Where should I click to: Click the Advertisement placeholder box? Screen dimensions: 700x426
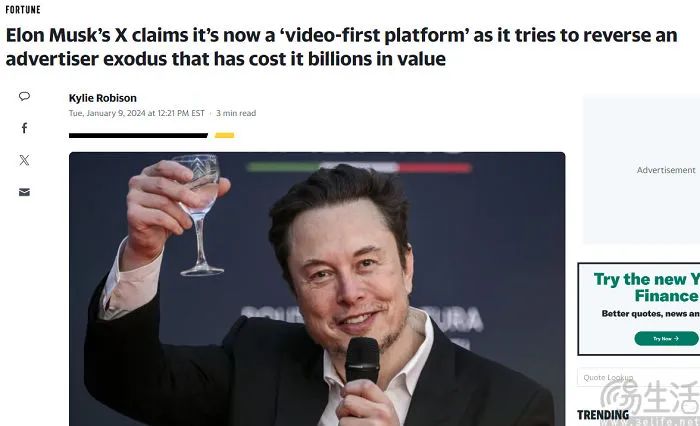coord(642,170)
